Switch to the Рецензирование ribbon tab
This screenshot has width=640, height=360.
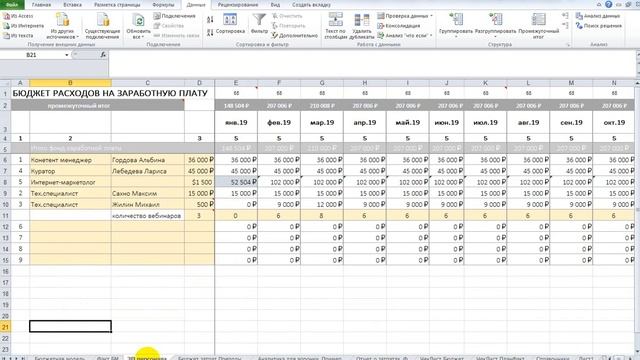(238, 5)
